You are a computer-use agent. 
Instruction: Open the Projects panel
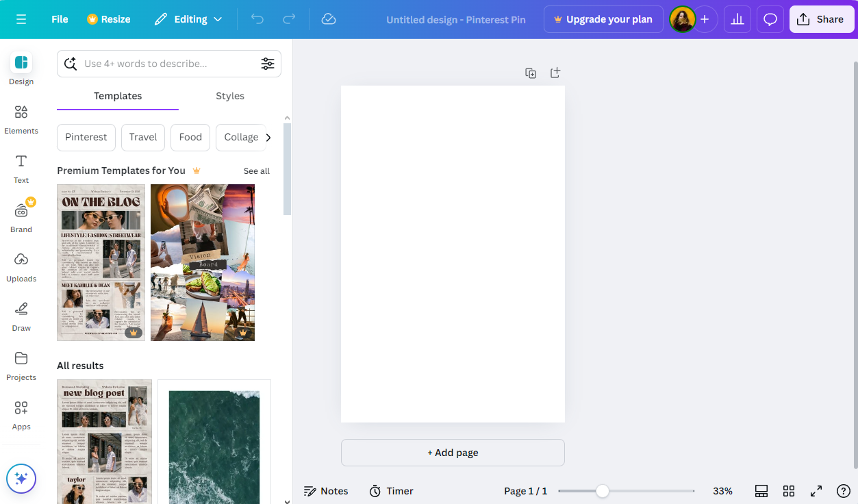click(x=21, y=365)
